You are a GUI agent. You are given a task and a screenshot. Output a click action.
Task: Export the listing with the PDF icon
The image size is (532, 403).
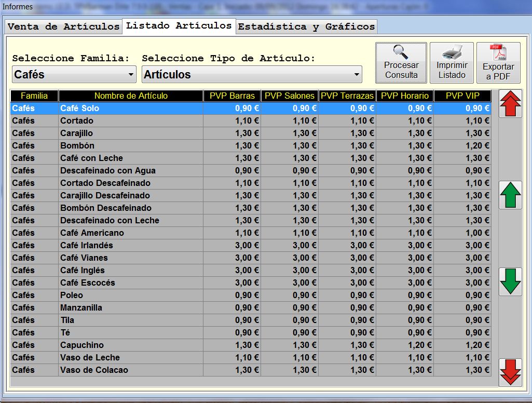click(x=498, y=63)
